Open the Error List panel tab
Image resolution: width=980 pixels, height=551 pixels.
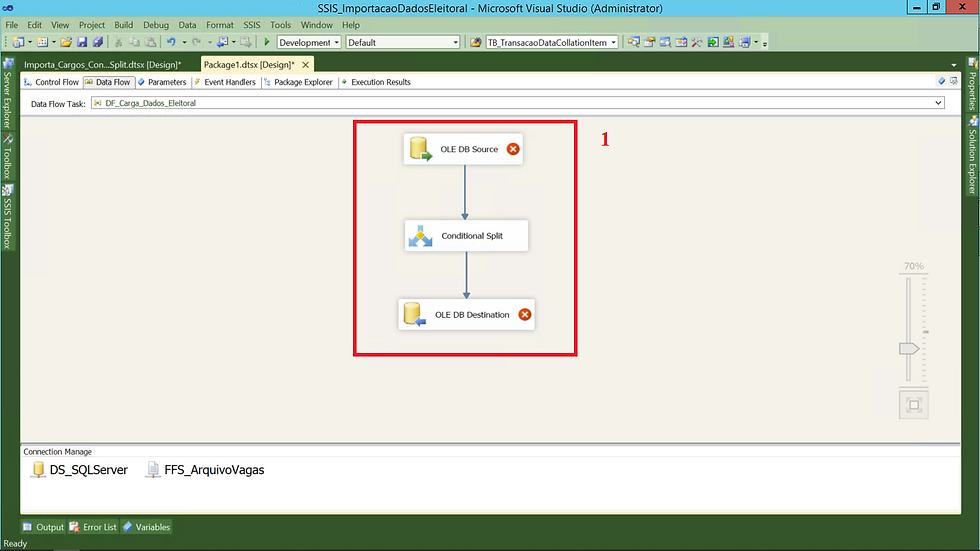tap(93, 527)
